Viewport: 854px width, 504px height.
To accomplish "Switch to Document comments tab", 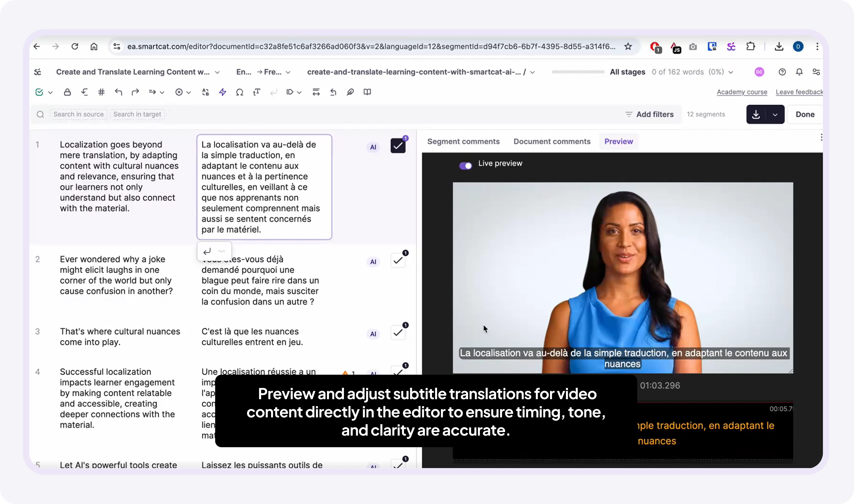I will [552, 142].
